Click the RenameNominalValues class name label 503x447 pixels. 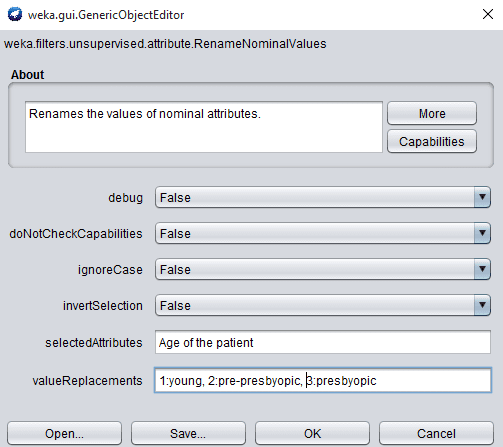click(x=165, y=44)
